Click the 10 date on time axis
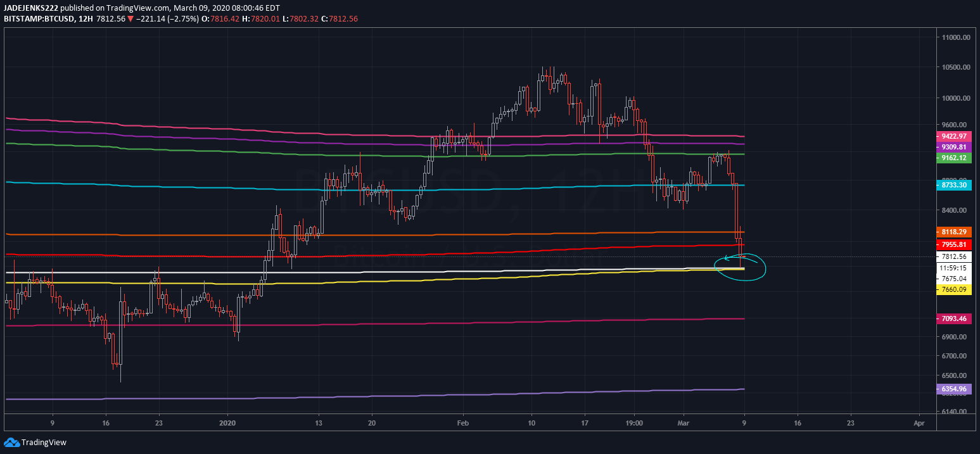The height and width of the screenshot is (454, 980). click(x=531, y=422)
